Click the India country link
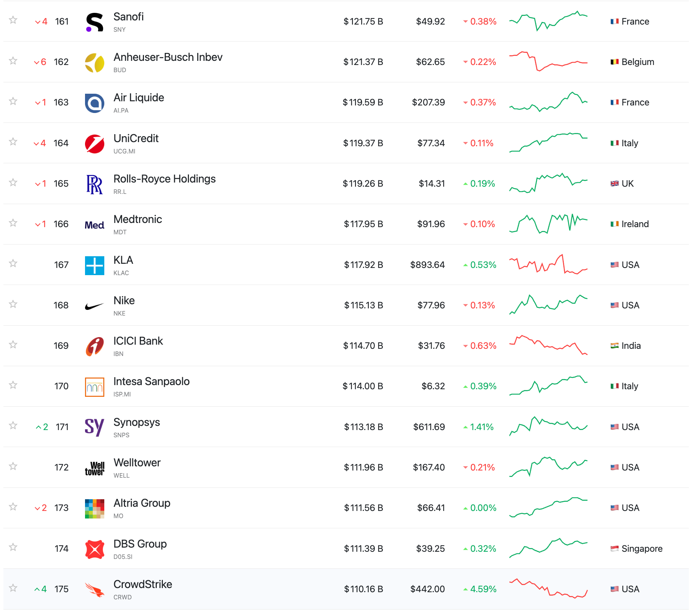The image size is (690, 616). [631, 346]
